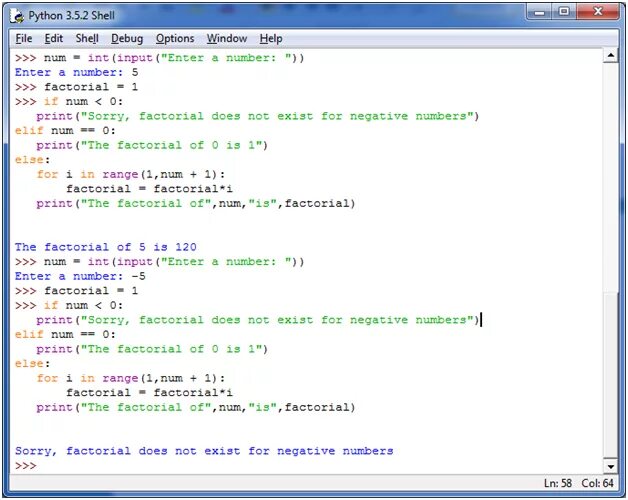Open the Options menu
This screenshot has height=500, width=628.
pos(175,38)
